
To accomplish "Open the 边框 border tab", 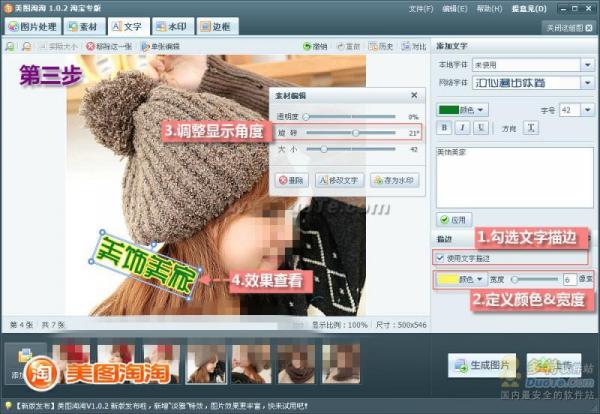I will 217,26.
